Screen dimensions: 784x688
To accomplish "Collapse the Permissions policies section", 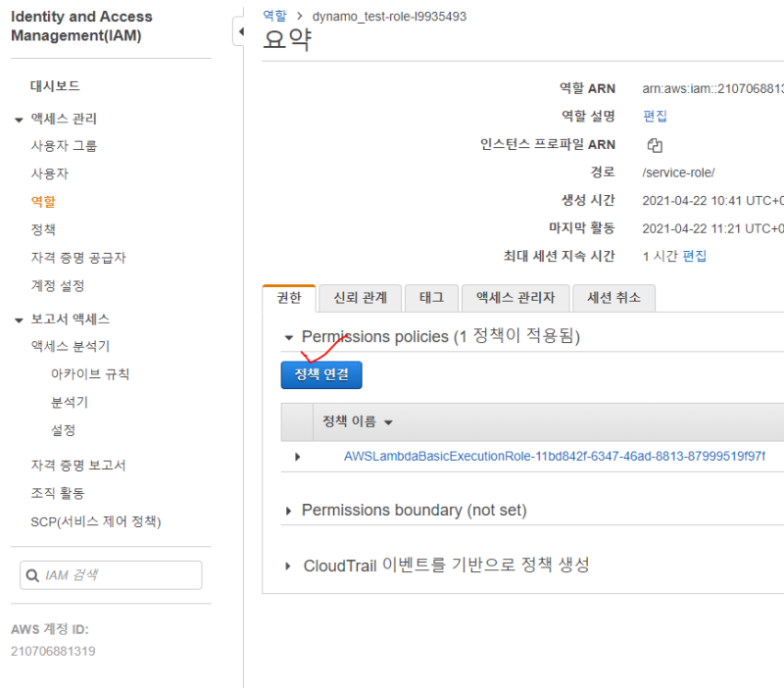I will click(288, 337).
